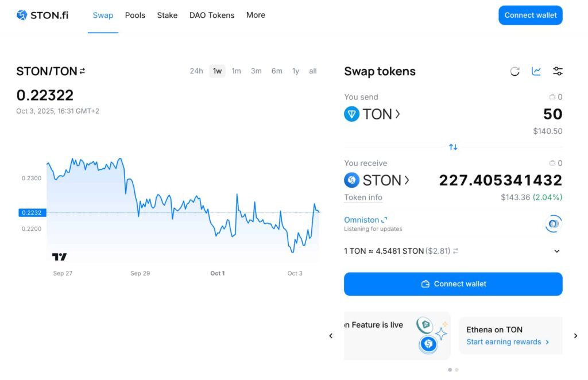Viewport: 588px width, 380px height.
Task: Open the Token info link
Action: [x=363, y=197]
